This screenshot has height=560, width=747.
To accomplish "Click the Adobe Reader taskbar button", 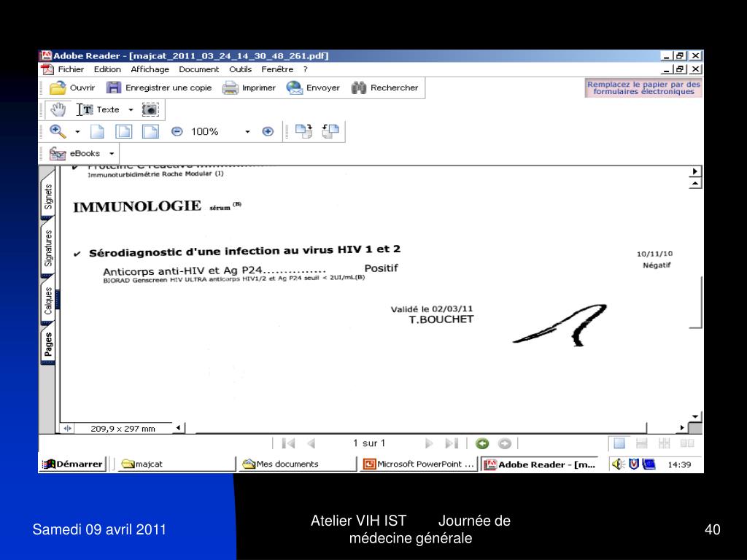I will pos(539,464).
